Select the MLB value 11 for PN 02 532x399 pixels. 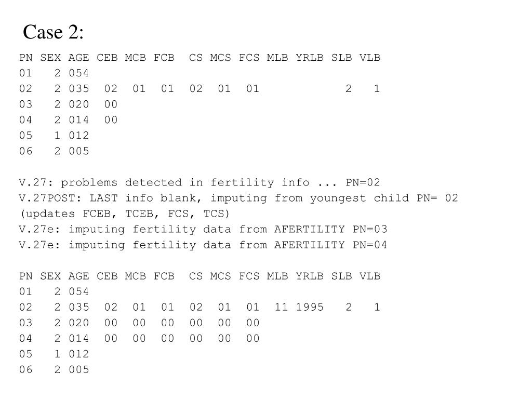(x=281, y=308)
